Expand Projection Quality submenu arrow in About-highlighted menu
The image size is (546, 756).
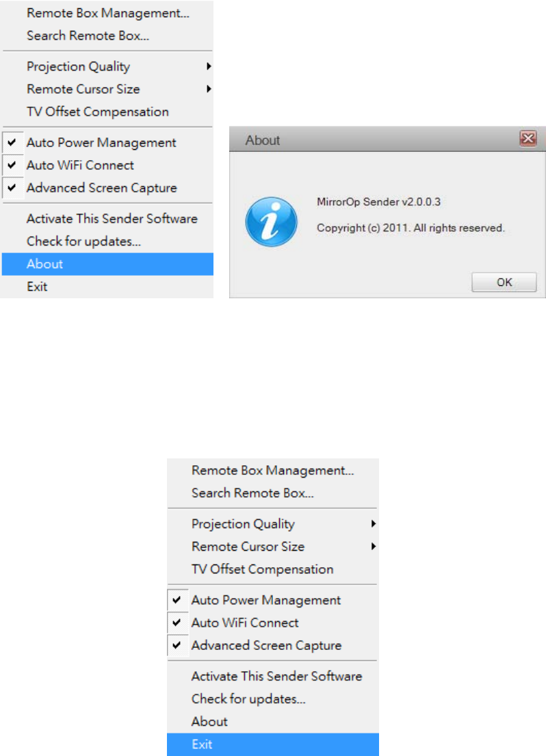[208, 67]
